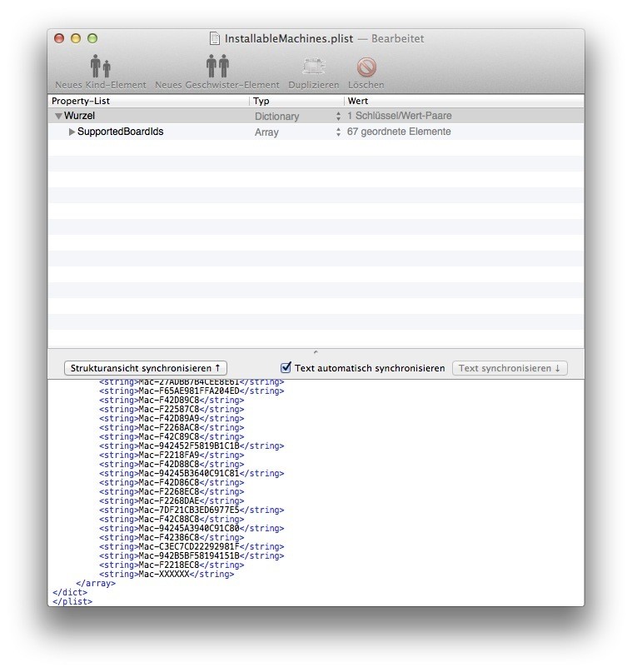The height and width of the screenshot is (672, 632).
Task: Click the Text synchronisieren button
Action: tap(510, 368)
